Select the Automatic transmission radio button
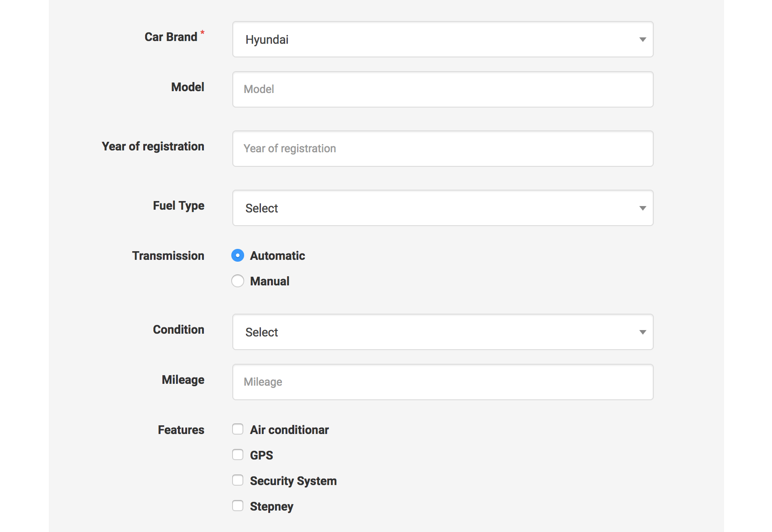The height and width of the screenshot is (532, 772). click(x=238, y=255)
